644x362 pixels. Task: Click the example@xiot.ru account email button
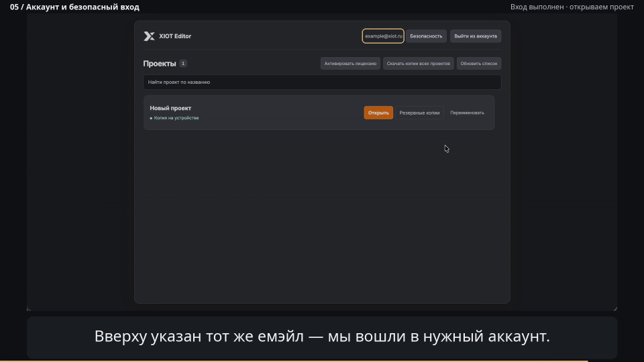[x=383, y=36]
